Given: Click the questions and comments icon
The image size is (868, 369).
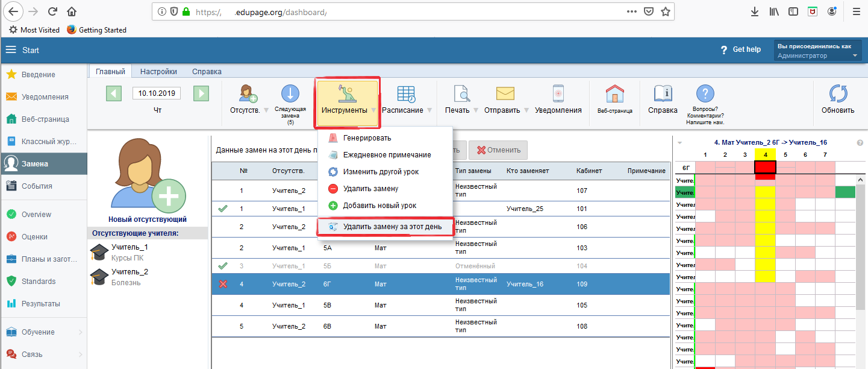Looking at the screenshot, I should (705, 93).
